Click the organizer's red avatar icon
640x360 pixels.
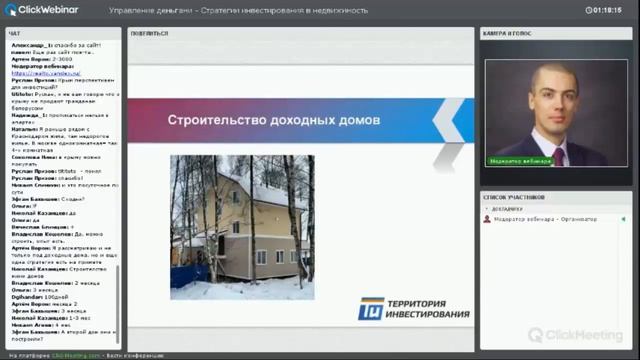[487, 219]
